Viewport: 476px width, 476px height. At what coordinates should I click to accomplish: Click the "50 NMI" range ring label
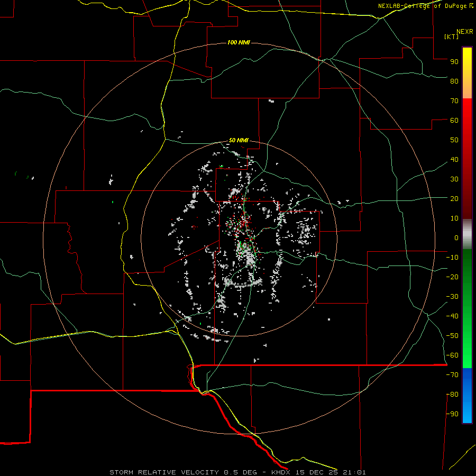(239, 140)
